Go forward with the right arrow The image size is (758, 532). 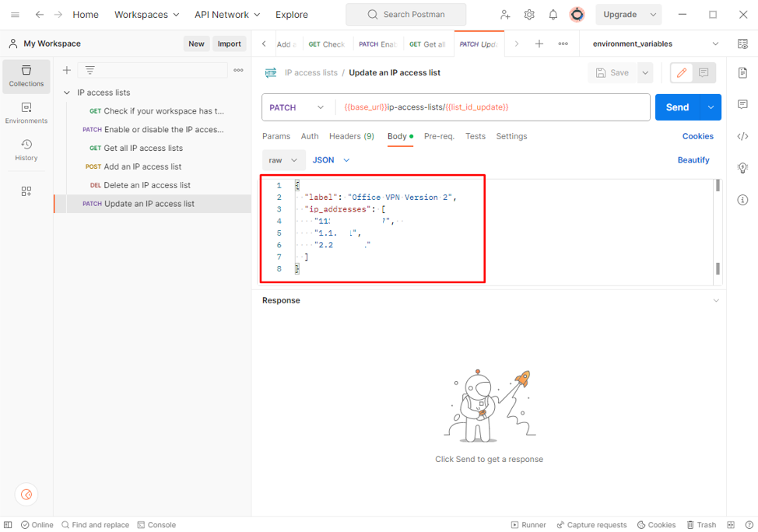(x=58, y=15)
